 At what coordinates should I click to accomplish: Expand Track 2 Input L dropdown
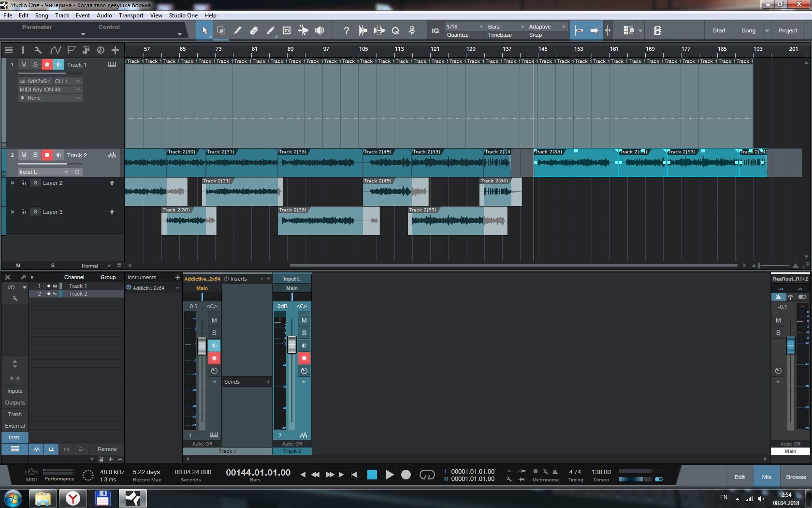pyautogui.click(x=44, y=172)
